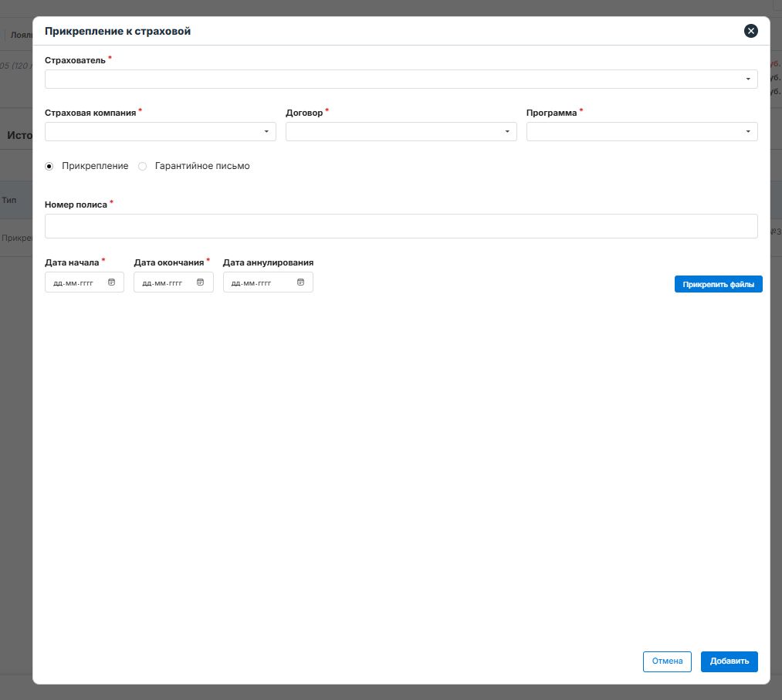The image size is (782, 700).
Task: Click the Страхователь dropdown arrow icon
Action: [748, 79]
